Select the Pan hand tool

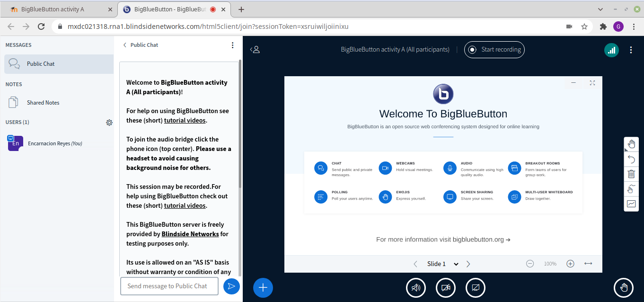point(631,144)
